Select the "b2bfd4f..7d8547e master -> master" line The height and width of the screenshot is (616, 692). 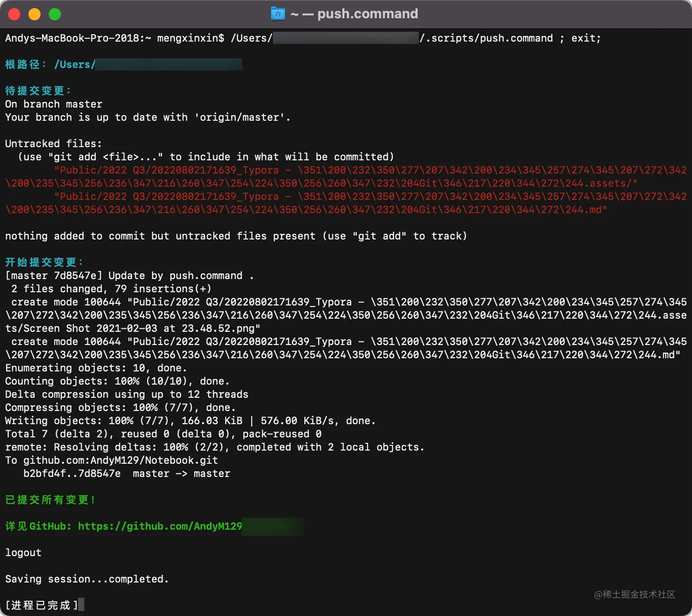click(127, 473)
